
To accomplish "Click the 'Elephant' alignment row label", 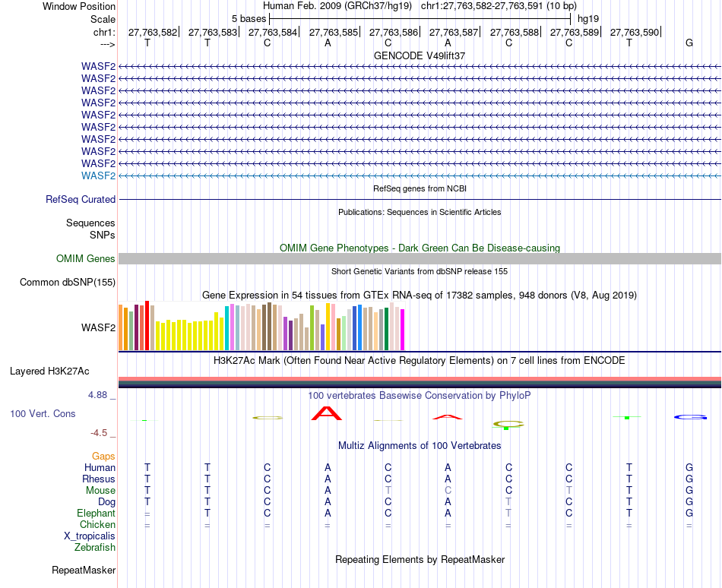I will tap(96, 513).
